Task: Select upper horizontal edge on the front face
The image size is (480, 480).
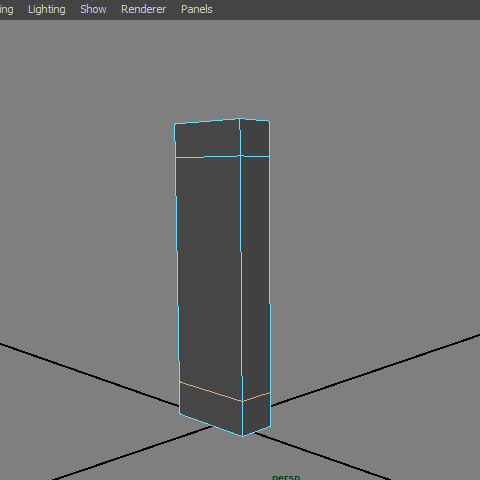Action: 207,156
